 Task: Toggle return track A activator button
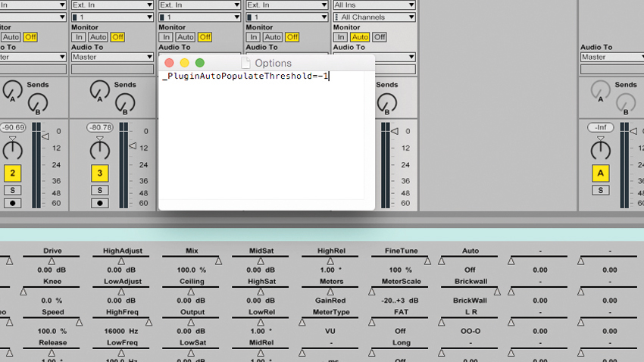coord(601,173)
